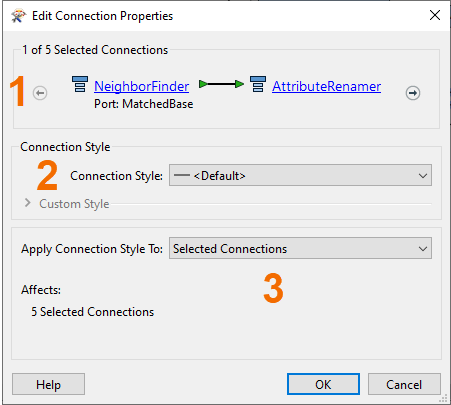Click the Cancel button
This screenshot has height=405, width=451.
404,384
